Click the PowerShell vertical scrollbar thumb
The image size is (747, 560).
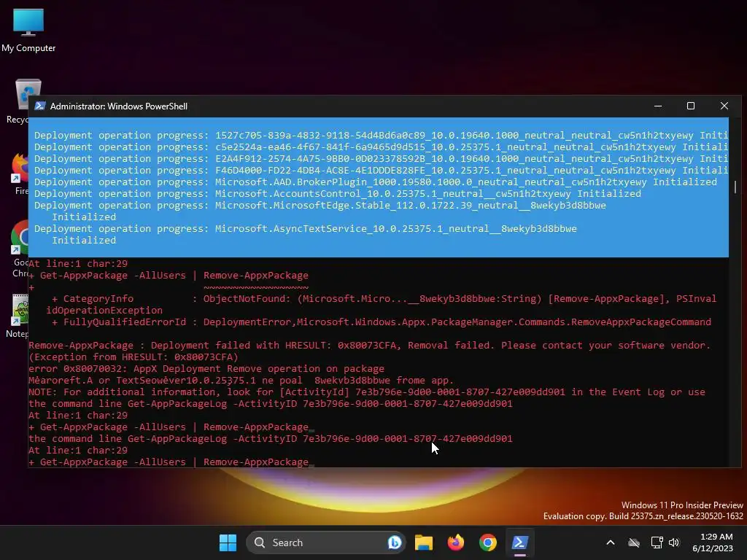[735, 187]
